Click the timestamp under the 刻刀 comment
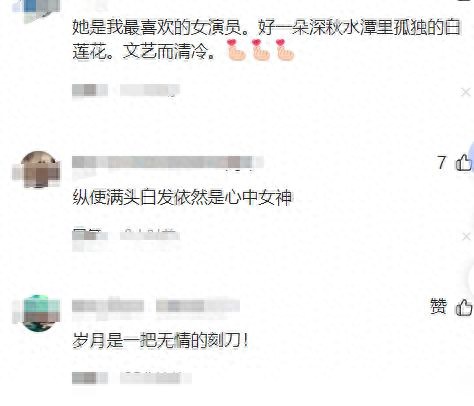Image resolution: width=474 pixels, height=406 pixels. [x=155, y=378]
